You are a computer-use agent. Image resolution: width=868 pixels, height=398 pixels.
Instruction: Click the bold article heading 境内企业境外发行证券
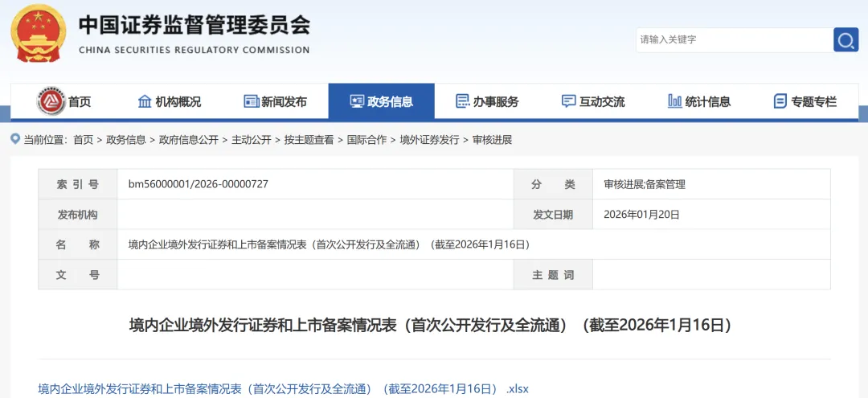[433, 325]
